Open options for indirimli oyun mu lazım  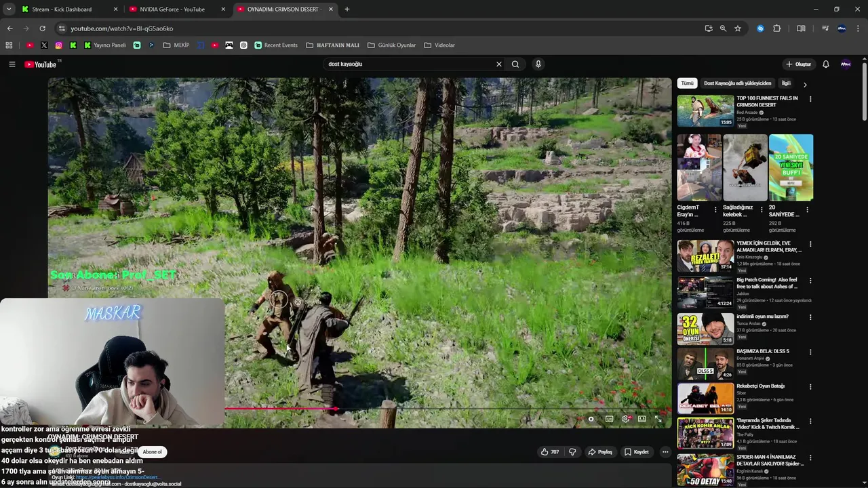click(810, 318)
